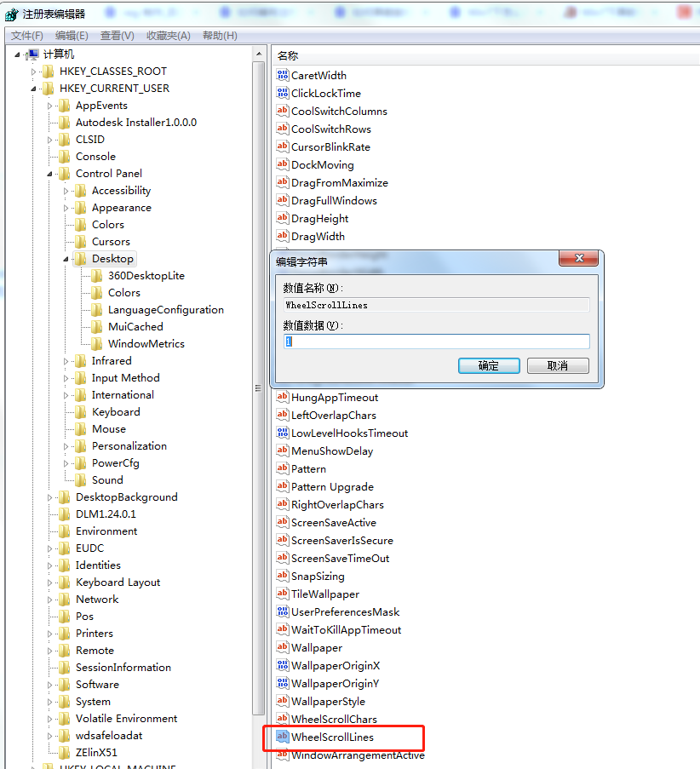Expand the HKEY_CLASSES_ROOT key
700x769 pixels.
(x=33, y=72)
